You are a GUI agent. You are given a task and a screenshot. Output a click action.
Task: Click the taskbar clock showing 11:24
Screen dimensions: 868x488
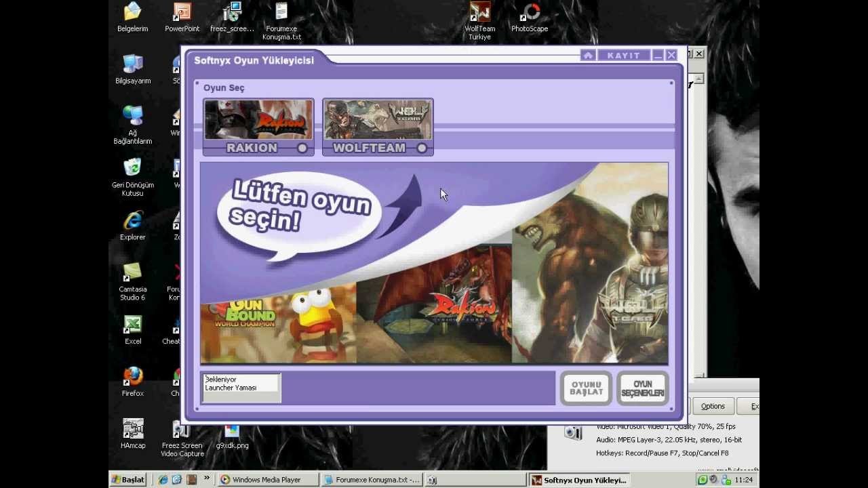click(744, 480)
